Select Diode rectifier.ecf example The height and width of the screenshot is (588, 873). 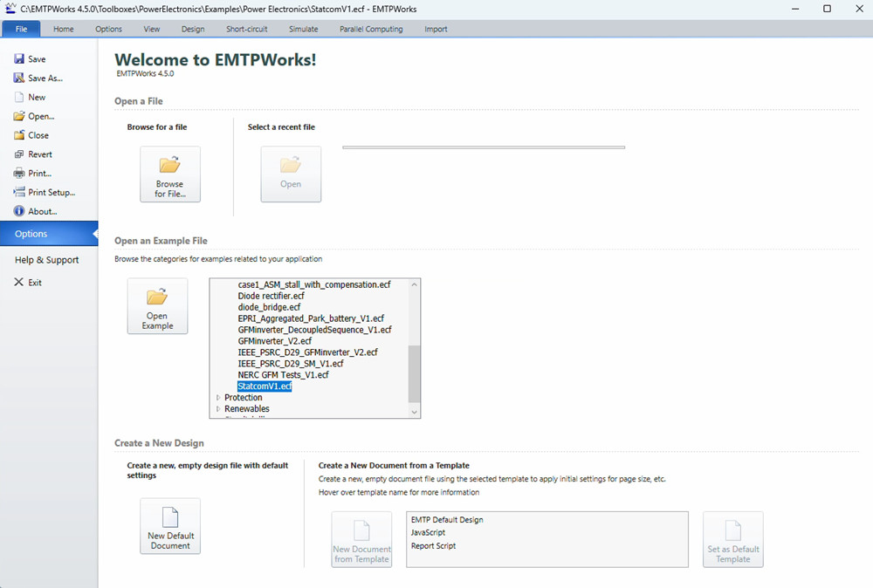[x=272, y=296]
